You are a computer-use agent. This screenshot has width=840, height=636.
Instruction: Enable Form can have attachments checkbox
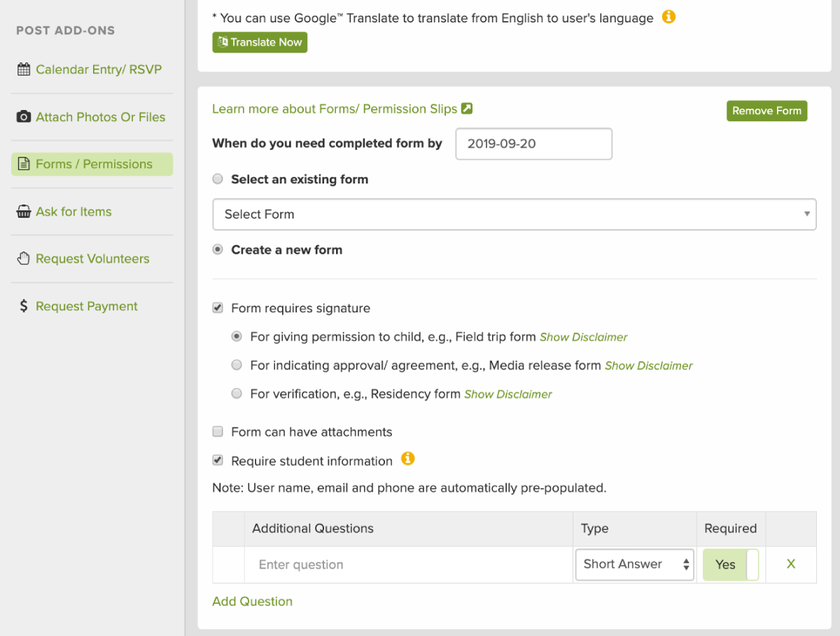[218, 432]
